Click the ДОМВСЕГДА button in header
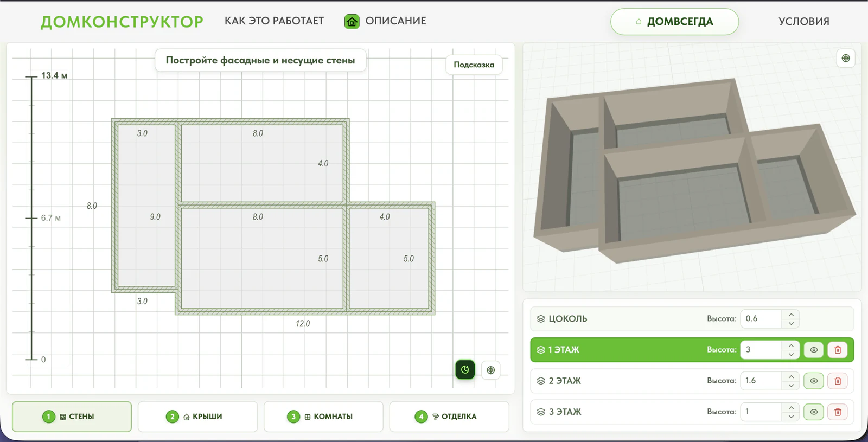Image resolution: width=868 pixels, height=442 pixels. tap(674, 22)
